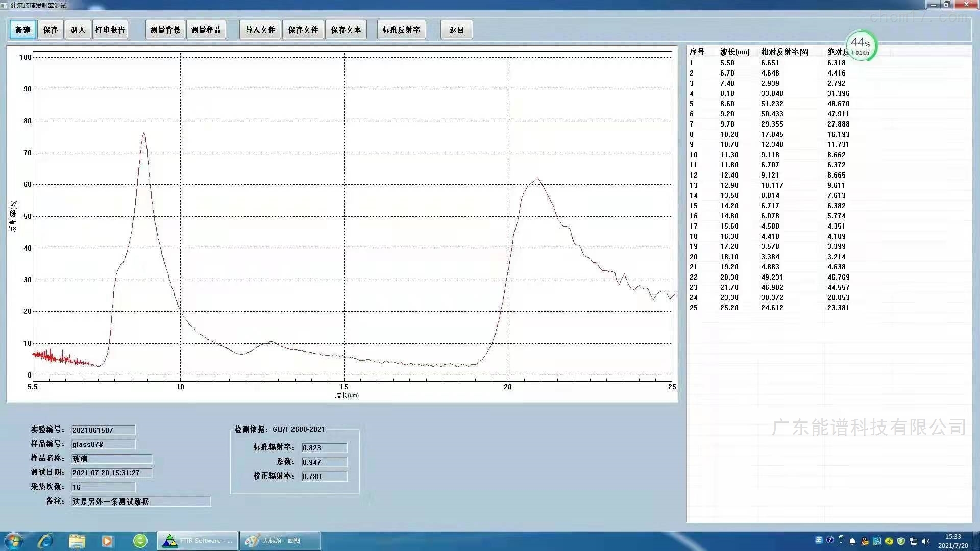Viewport: 980px width, 551px height.
Task: Open the media player taskbar icon
Action: pyautogui.click(x=108, y=541)
